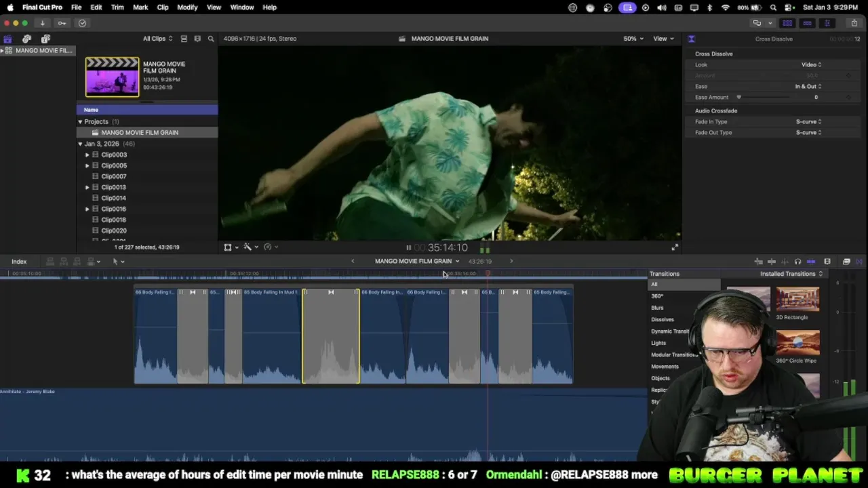Select Clip0020 in the browser list
This screenshot has width=868, height=488.
[113, 230]
